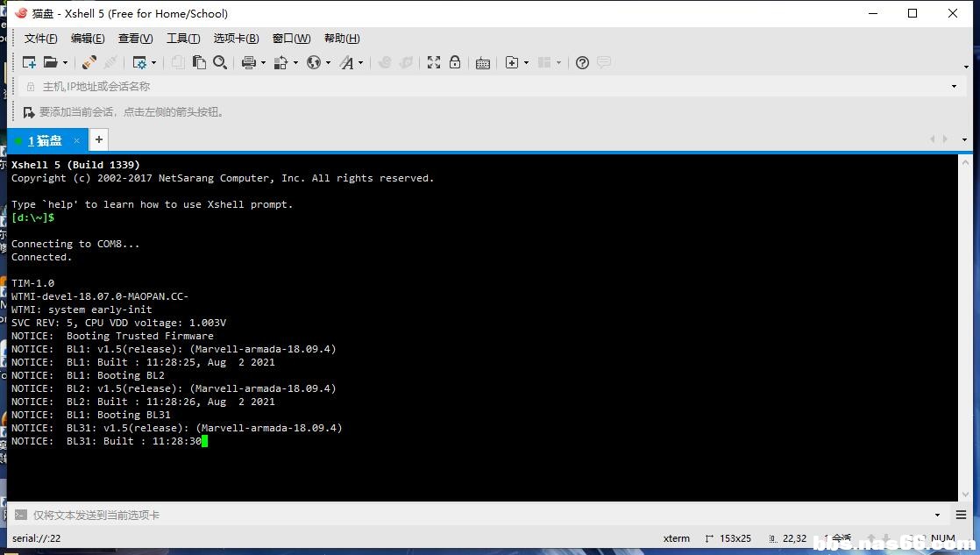Open the 文件(F) menu
The image size is (980, 555).
coord(40,39)
